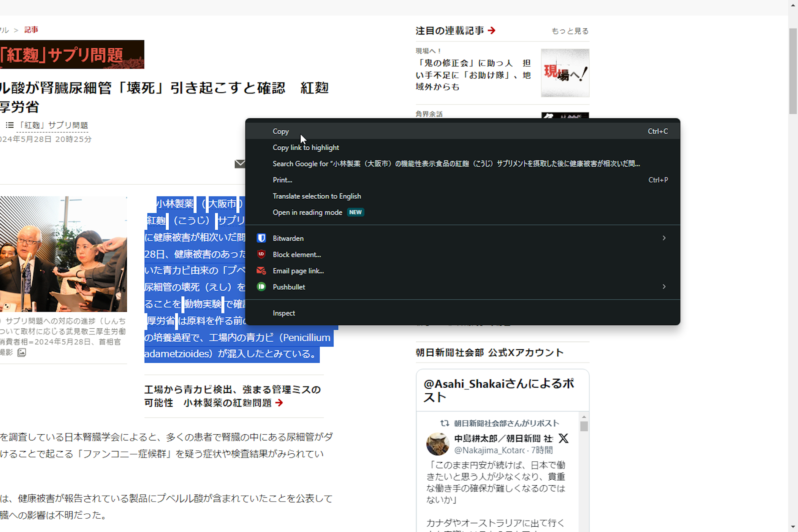Viewport: 798px width, 532px height.
Task: Click the retweet icon above the Asahi post
Action: click(445, 423)
